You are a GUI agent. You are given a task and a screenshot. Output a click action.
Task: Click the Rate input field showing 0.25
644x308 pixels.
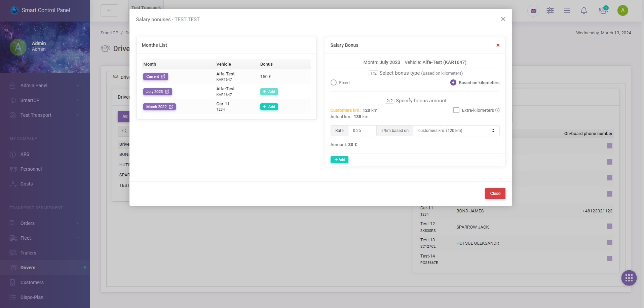(362, 131)
